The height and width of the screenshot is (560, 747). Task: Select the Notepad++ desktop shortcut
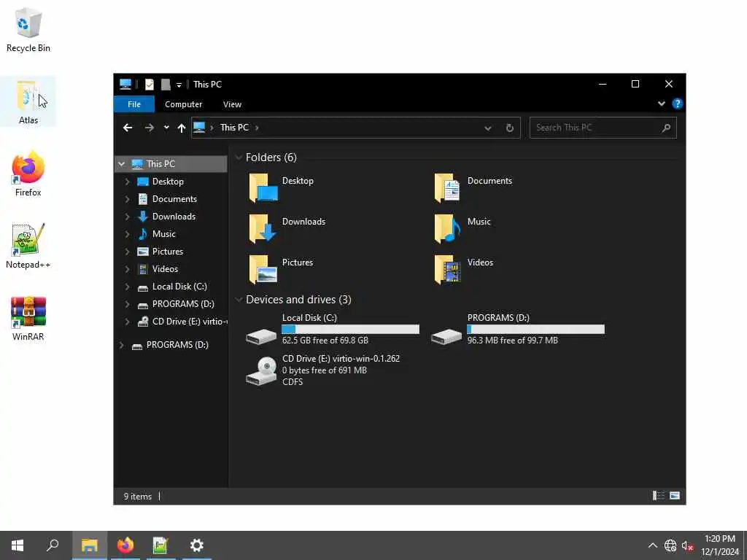(28, 246)
